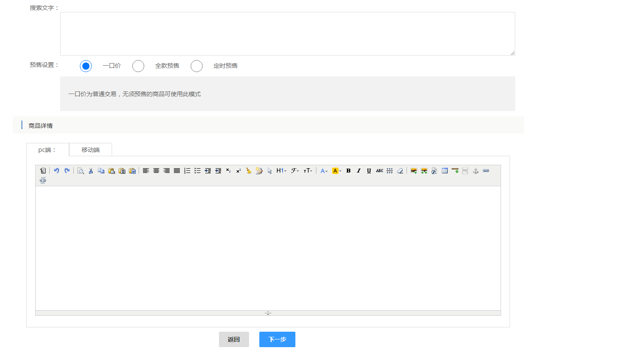Image resolution: width=644 pixels, height=351 pixels.
Task: Copy selection using the copy icon
Action: (x=101, y=171)
